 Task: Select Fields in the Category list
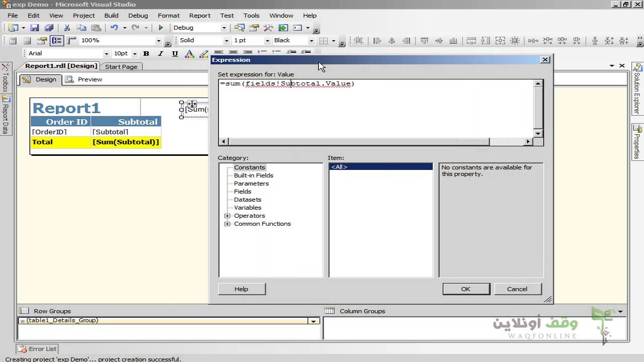pos(243,192)
